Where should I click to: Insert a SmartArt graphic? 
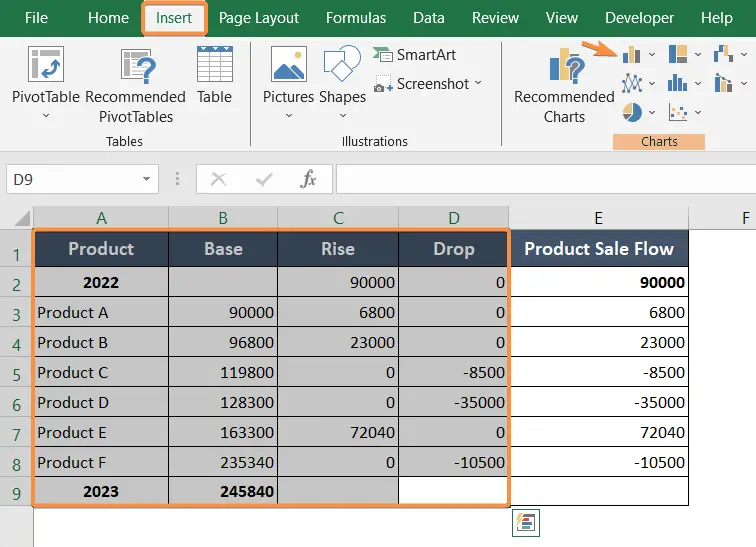click(414, 54)
